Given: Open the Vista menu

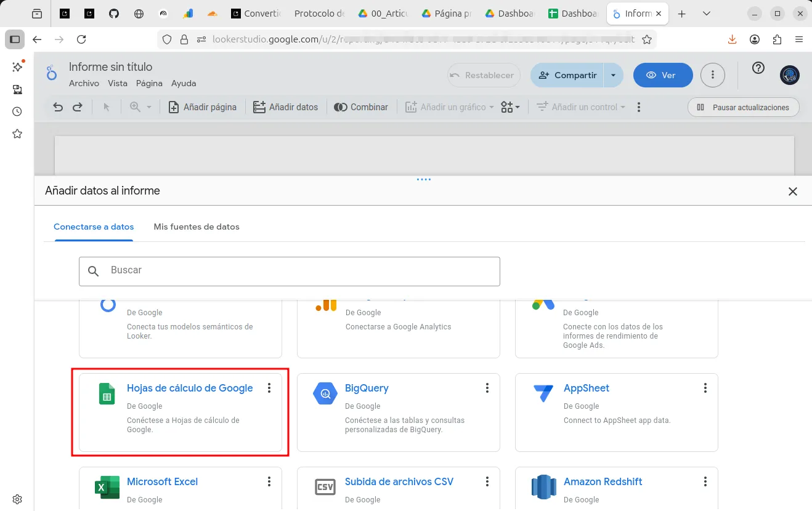Looking at the screenshot, I should [x=118, y=83].
